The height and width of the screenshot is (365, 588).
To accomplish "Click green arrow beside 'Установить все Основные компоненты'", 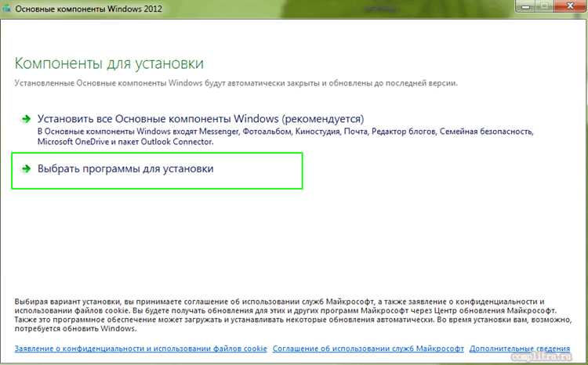I will point(26,119).
